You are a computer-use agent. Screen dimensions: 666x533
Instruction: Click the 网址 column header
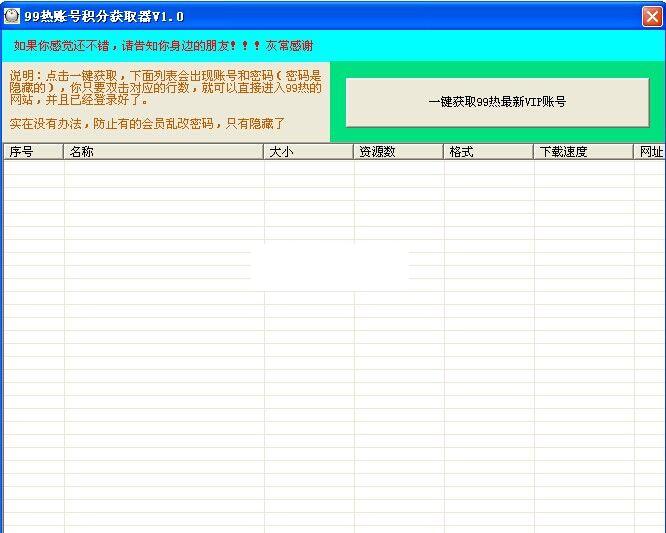[x=650, y=152]
